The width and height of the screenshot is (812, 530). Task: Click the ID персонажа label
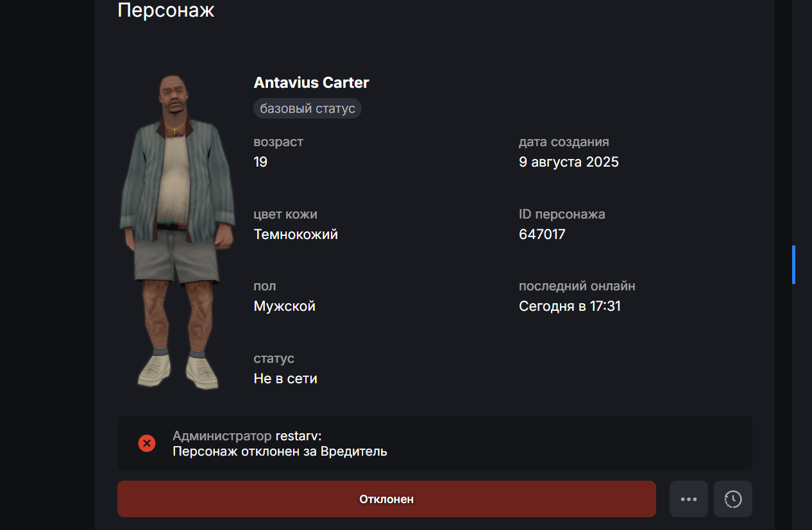(562, 214)
